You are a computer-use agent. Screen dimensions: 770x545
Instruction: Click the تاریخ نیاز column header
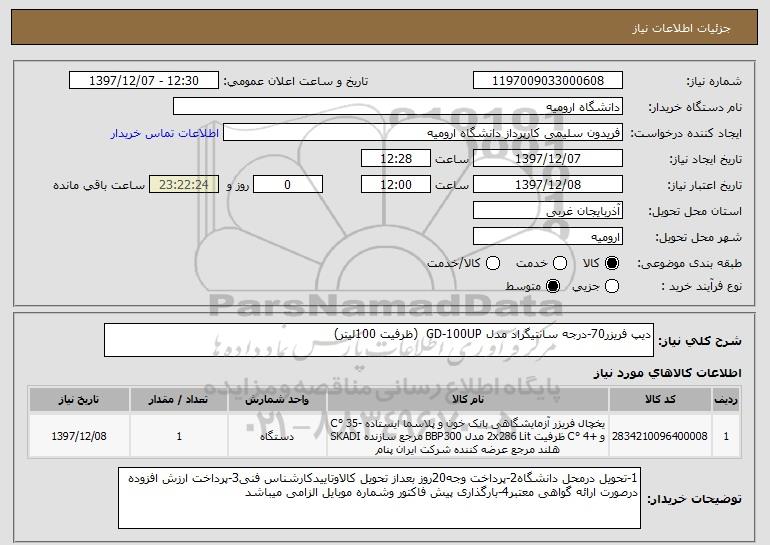[x=79, y=399]
